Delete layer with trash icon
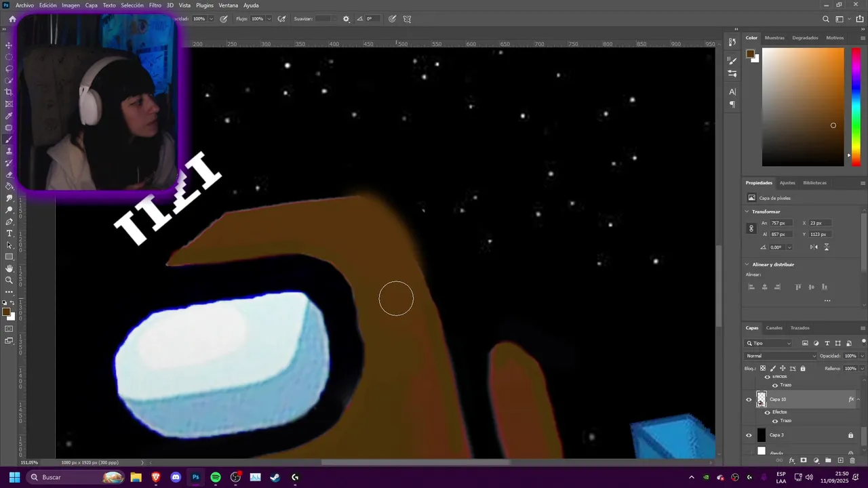The image size is (868, 488). point(852,460)
